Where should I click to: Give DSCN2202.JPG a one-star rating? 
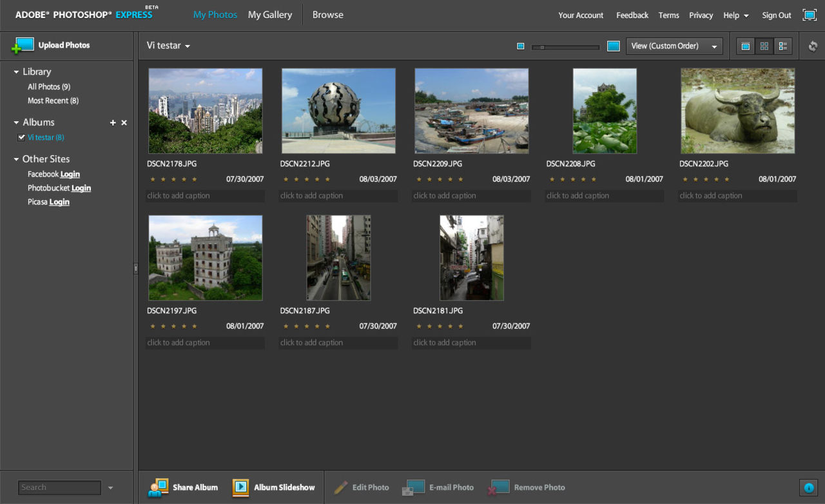coord(685,179)
